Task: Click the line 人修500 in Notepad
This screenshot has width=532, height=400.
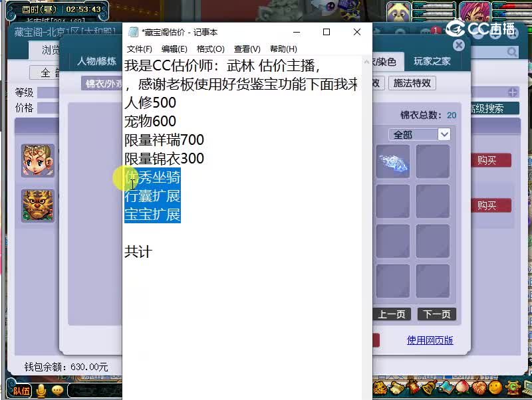Action: pyautogui.click(x=150, y=102)
